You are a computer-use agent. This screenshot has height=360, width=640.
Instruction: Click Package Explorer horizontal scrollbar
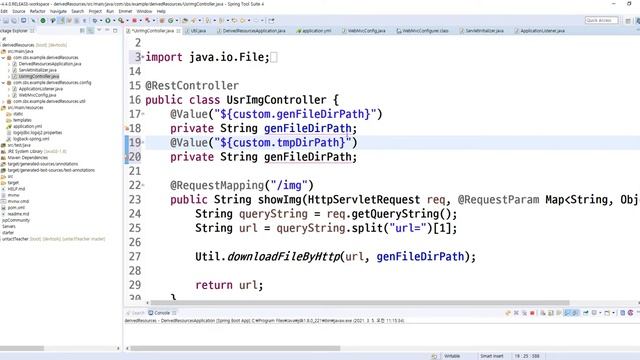(x=22, y=348)
